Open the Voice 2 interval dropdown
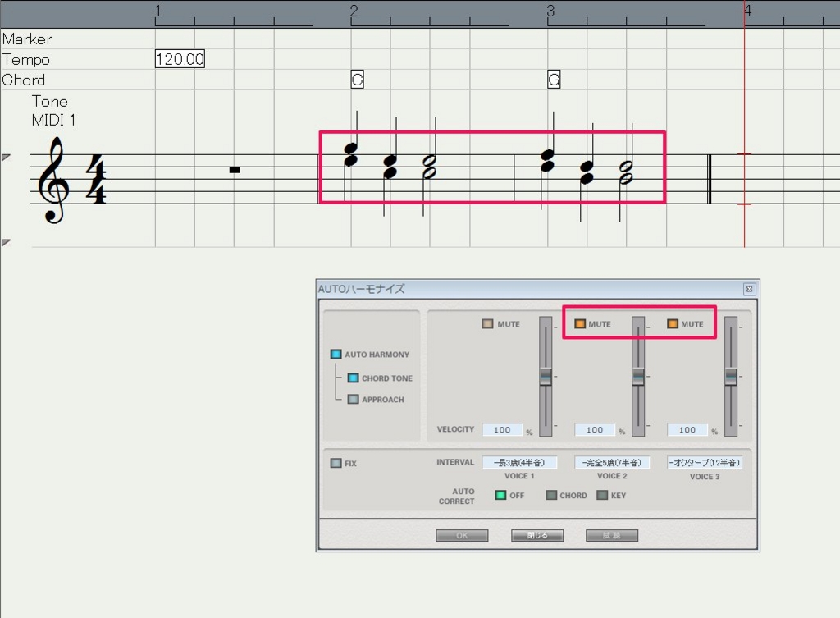The height and width of the screenshot is (618, 840). click(x=612, y=463)
